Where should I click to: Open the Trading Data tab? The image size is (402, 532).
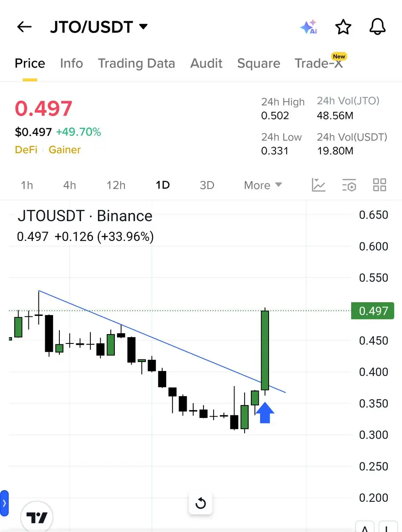pos(137,63)
